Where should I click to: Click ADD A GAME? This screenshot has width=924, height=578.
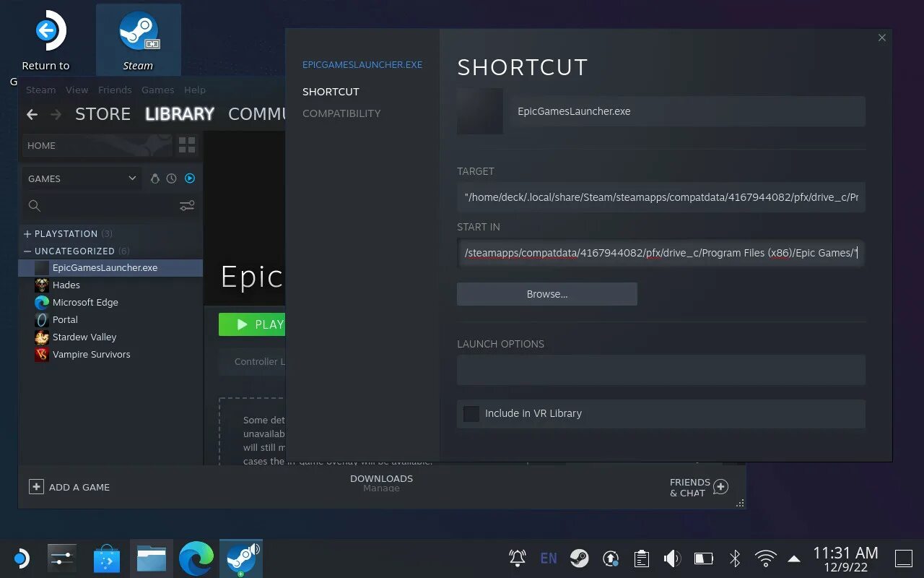point(69,487)
